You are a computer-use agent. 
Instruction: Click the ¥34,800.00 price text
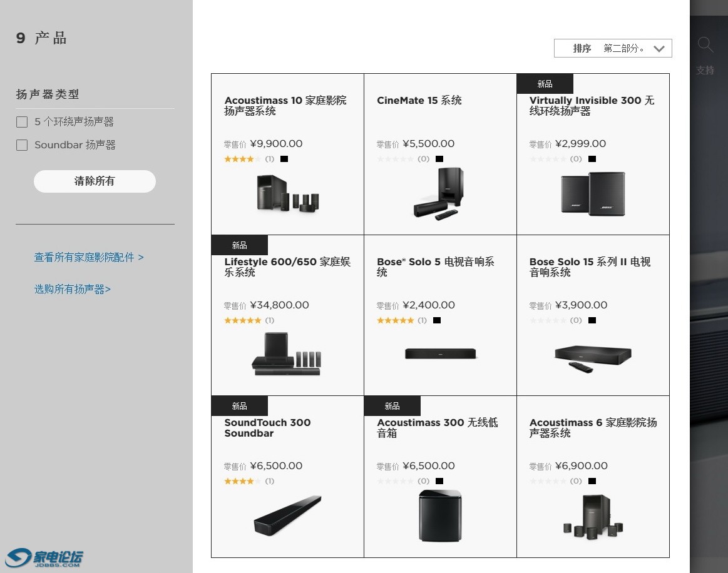[x=280, y=305]
